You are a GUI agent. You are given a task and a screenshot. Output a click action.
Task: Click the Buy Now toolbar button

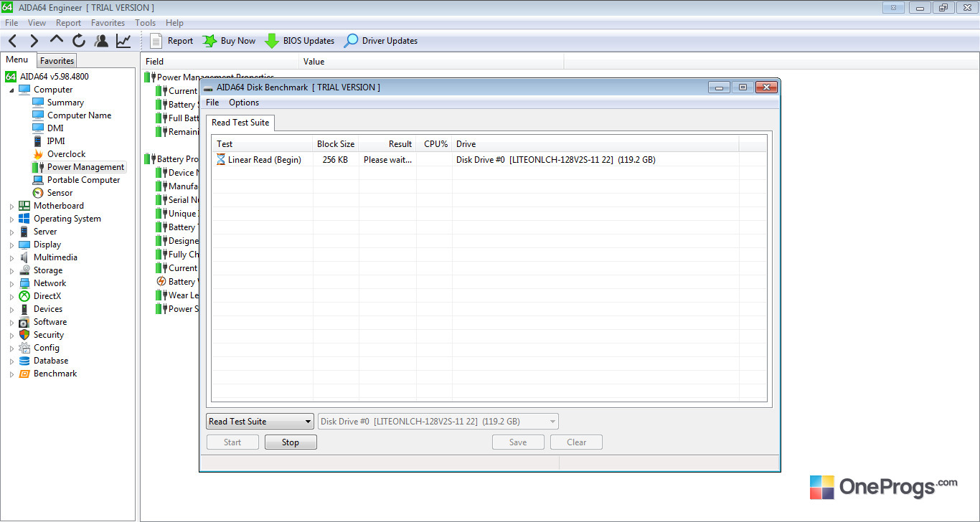[229, 41]
